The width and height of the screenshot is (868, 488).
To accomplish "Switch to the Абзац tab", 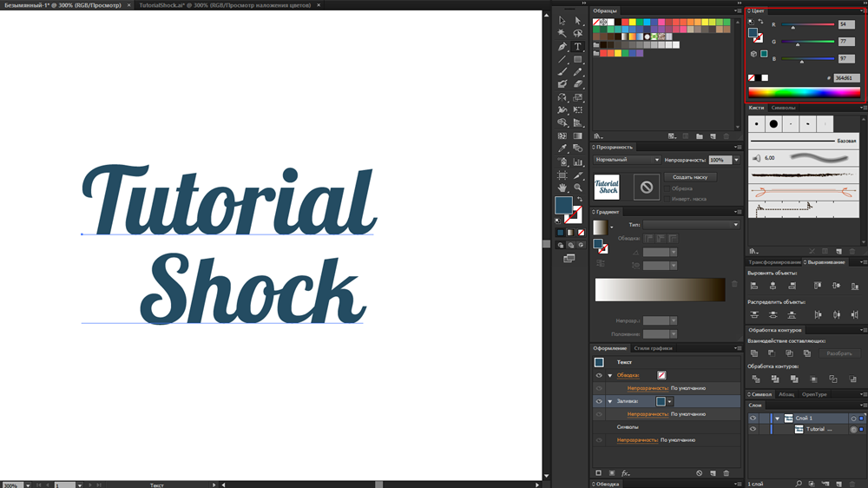I will point(786,394).
